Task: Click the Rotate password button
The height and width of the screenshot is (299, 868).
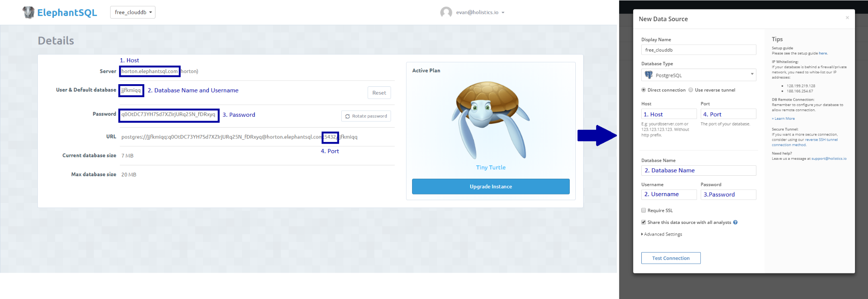Action: (366, 116)
